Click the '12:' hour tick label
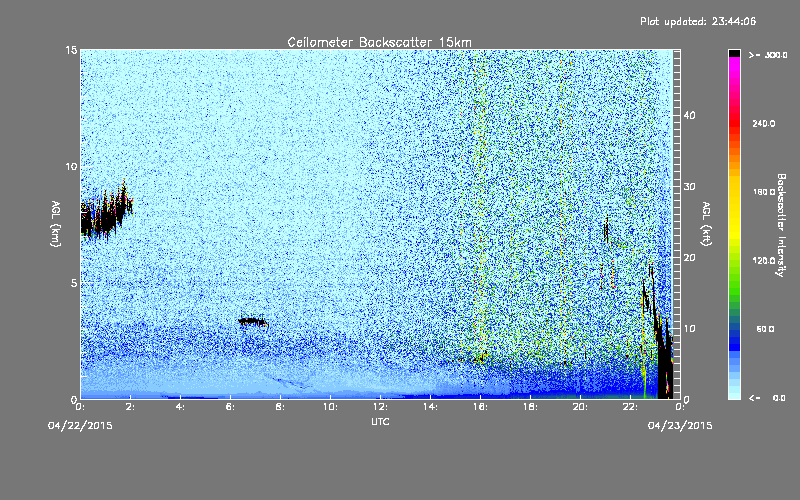This screenshot has height=500, width=800. click(380, 407)
